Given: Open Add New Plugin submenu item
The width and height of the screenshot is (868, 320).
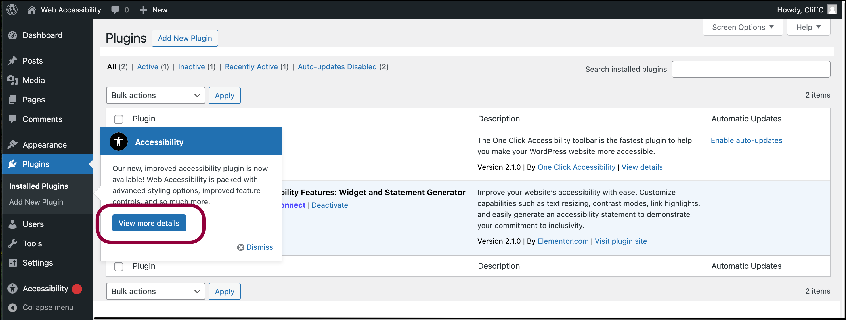Looking at the screenshot, I should pos(36,202).
